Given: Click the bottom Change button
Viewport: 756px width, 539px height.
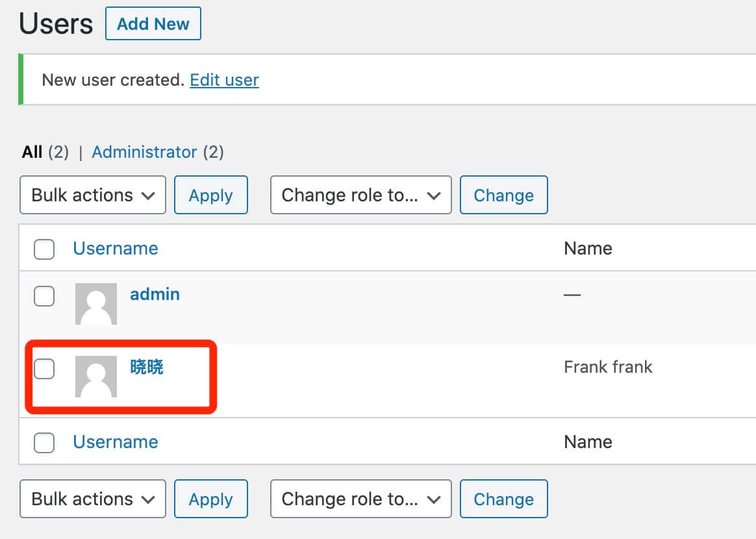Looking at the screenshot, I should 503,499.
